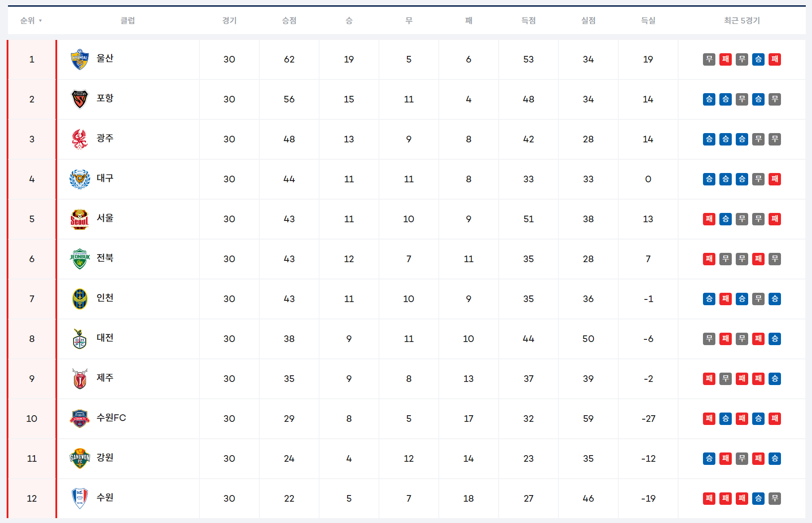Click 포항's first recent-match 승 badge
Image resolution: width=812 pixels, height=523 pixels.
coord(709,99)
